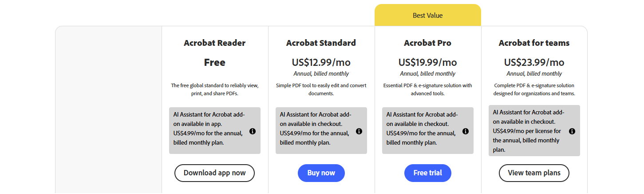Click info icon in Acrobat Standard AI Assistant box

click(359, 131)
